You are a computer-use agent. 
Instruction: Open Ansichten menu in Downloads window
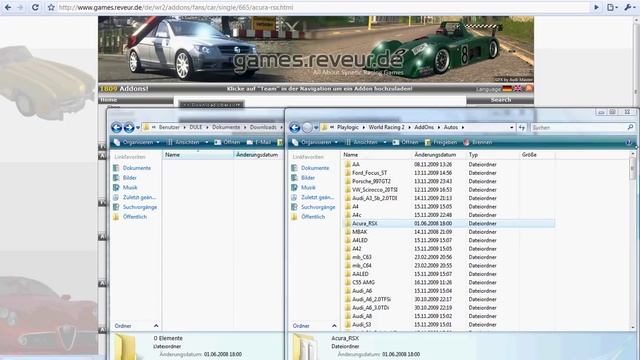187,142
